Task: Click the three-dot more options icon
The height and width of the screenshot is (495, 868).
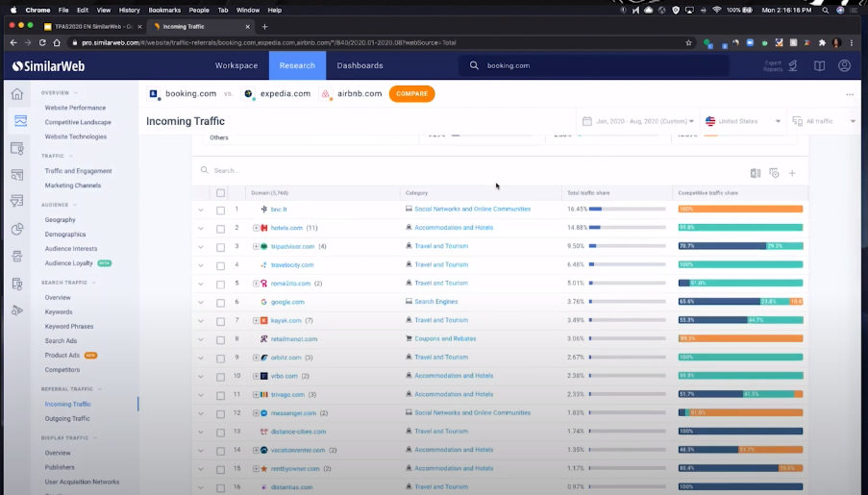Action: 849,94
